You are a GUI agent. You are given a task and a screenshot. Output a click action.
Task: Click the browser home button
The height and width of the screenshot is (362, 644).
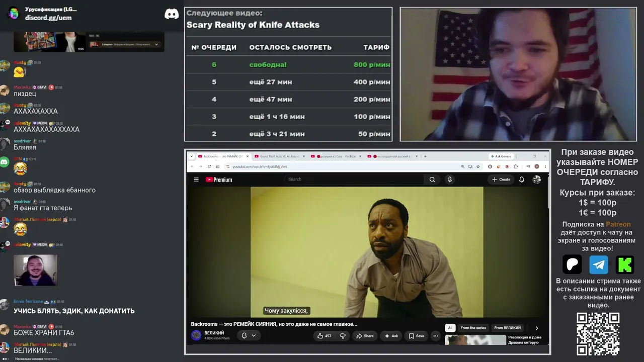coord(218,166)
